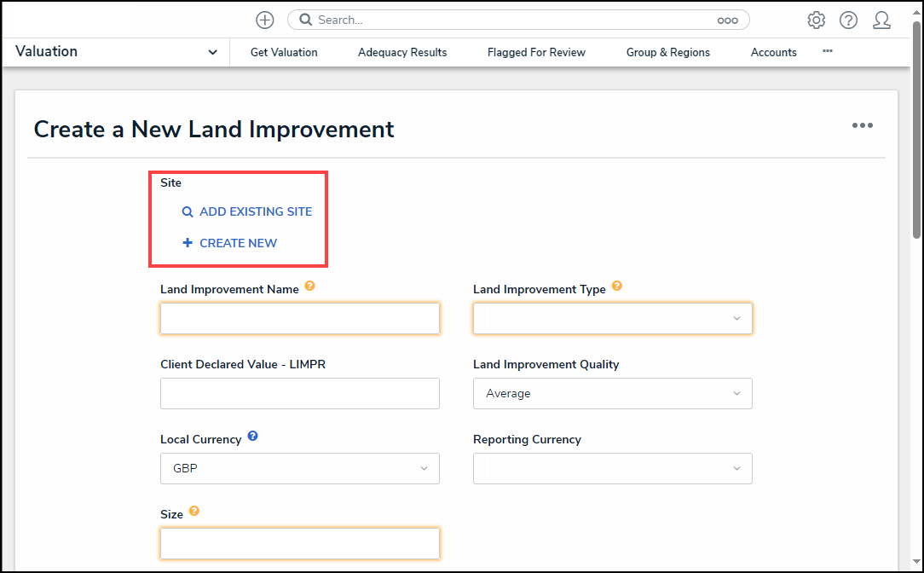Open the Reporting Currency dropdown
The image size is (924, 573).
coord(612,468)
